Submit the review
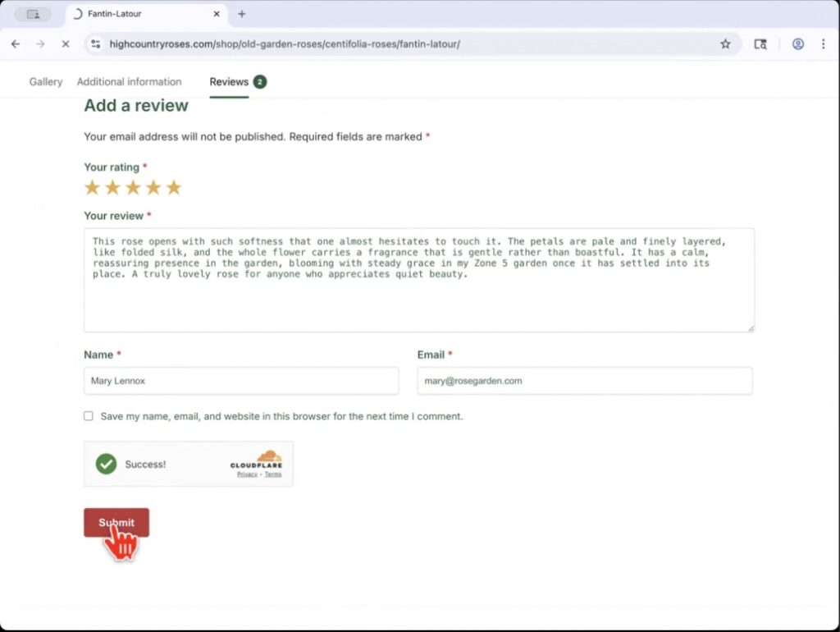Viewport: 840px width, 632px height. point(116,523)
